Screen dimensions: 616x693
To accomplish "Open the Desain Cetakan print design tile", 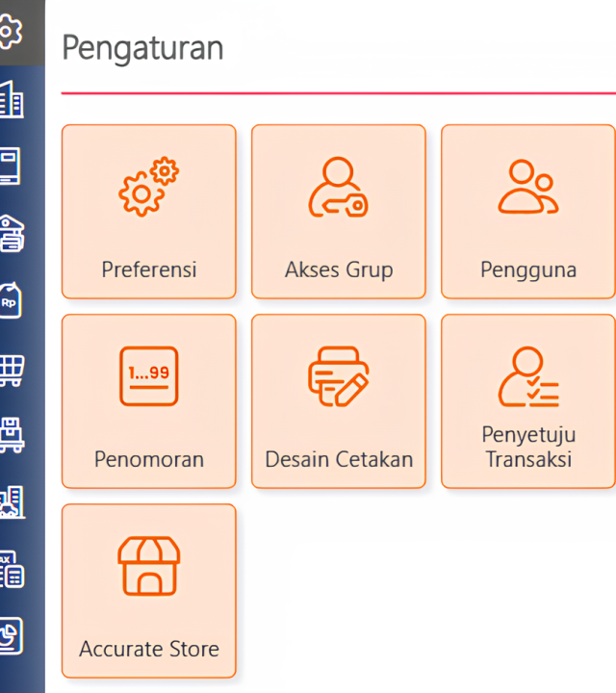I will click(x=339, y=400).
